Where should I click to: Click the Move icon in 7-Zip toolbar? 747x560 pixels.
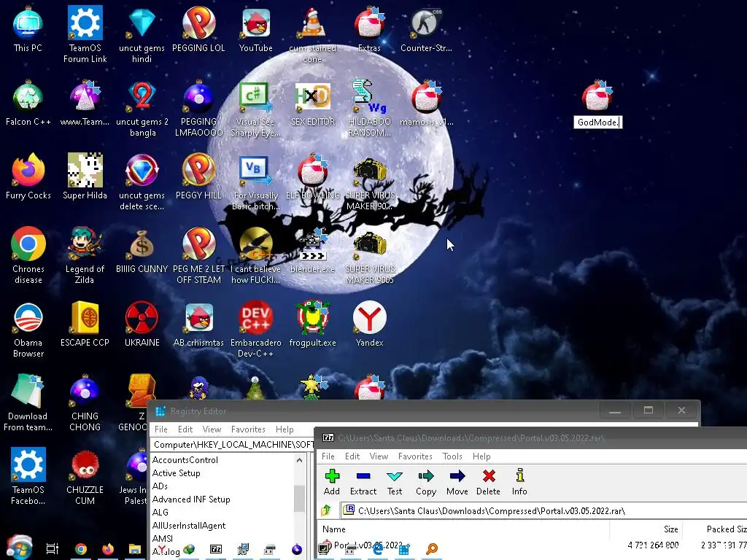pyautogui.click(x=457, y=476)
